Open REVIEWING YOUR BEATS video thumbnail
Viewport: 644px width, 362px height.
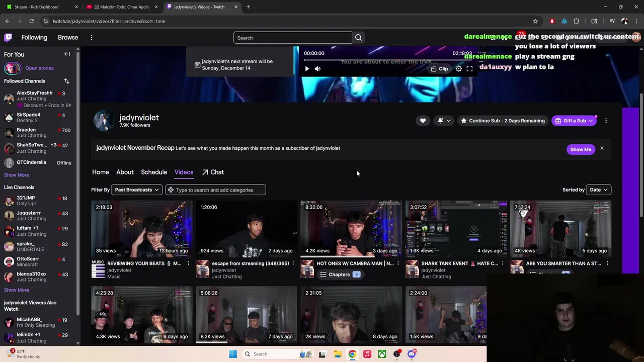pos(141,229)
